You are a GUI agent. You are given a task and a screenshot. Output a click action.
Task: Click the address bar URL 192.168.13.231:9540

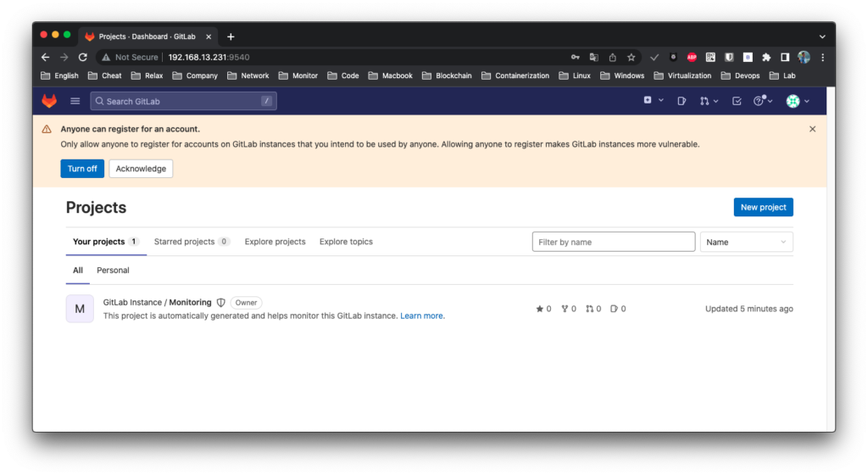coord(209,57)
